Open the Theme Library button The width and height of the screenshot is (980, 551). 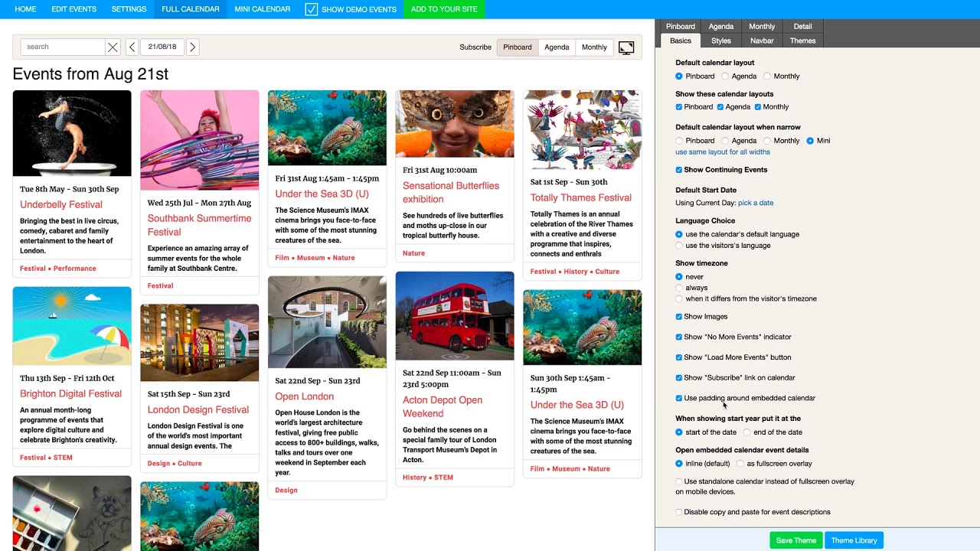pos(854,540)
